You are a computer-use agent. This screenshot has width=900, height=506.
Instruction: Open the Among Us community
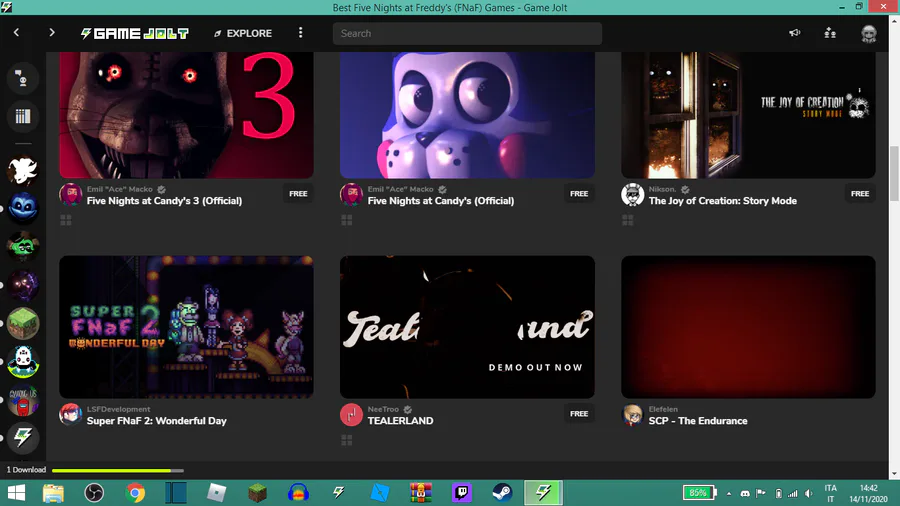(23, 400)
